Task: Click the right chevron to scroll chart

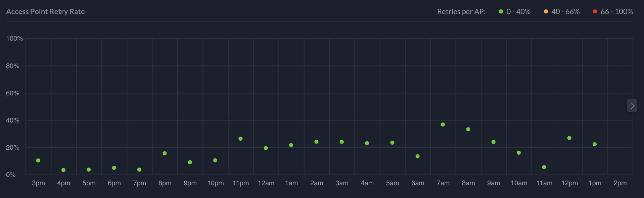Action: click(632, 106)
